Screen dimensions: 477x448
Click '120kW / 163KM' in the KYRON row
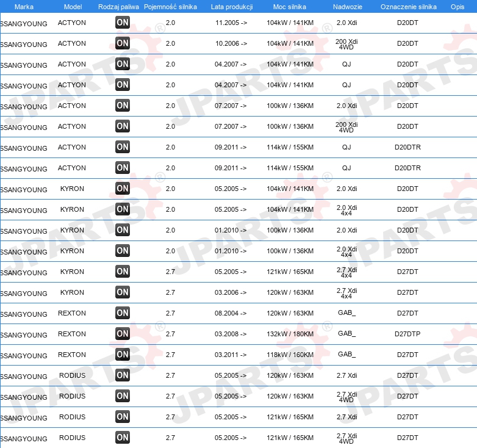(290, 292)
